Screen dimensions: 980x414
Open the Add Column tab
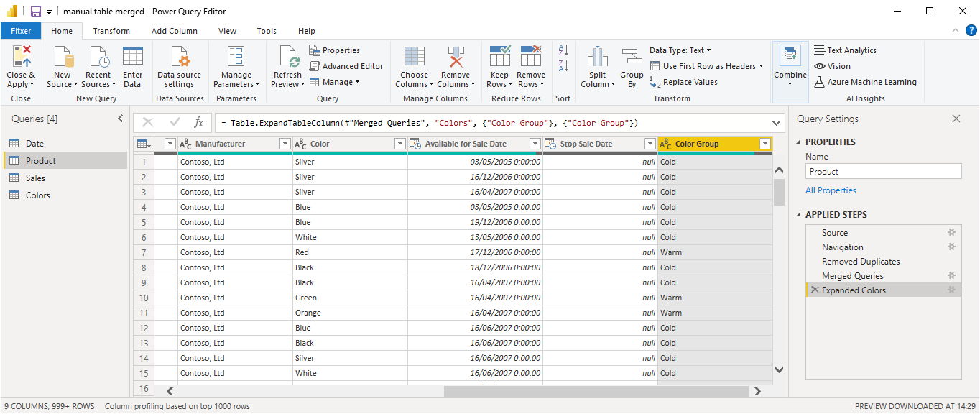click(174, 31)
